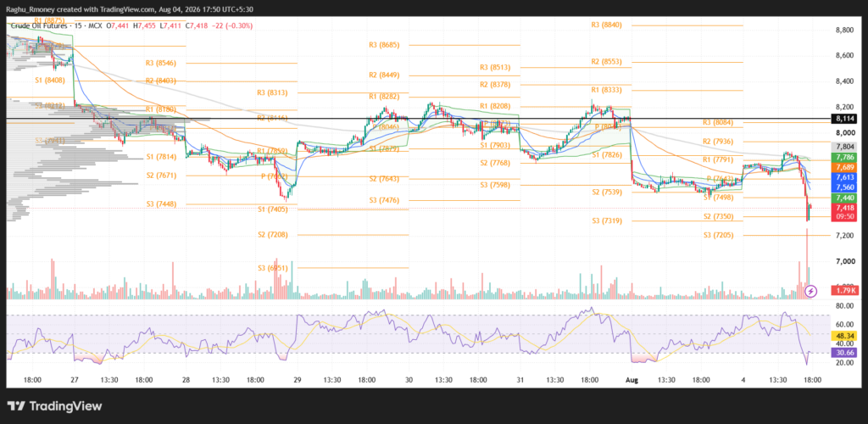Click the R3 (8546) pivot label
Screen dimensions: 868x424
pos(162,63)
